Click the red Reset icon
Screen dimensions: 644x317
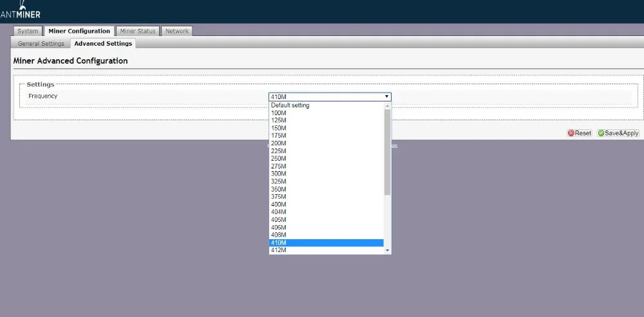[571, 133]
